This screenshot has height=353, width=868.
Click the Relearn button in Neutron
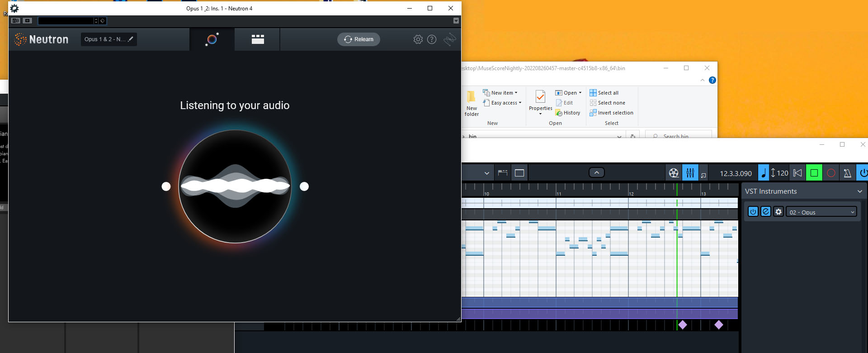[359, 39]
